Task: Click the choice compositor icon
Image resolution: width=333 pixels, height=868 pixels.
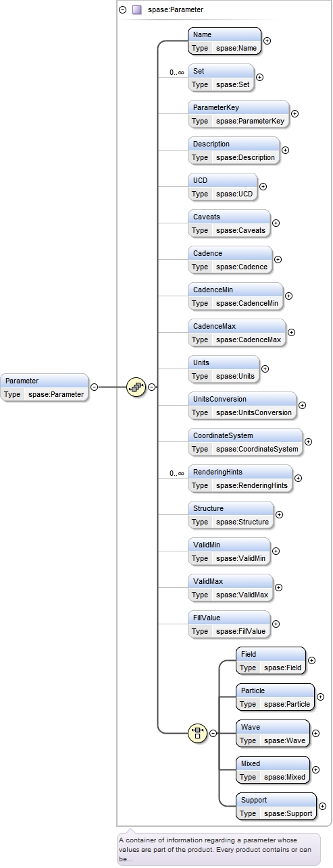Action: 197,733
